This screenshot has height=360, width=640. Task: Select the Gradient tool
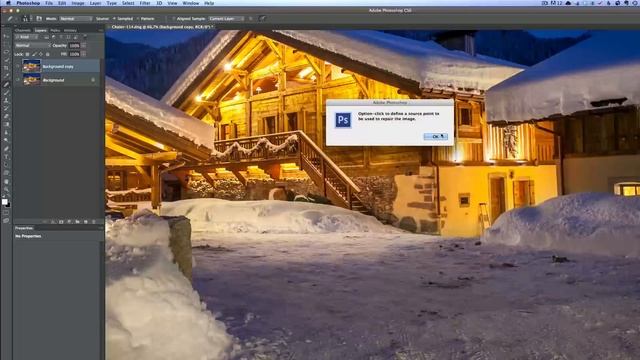point(6,124)
